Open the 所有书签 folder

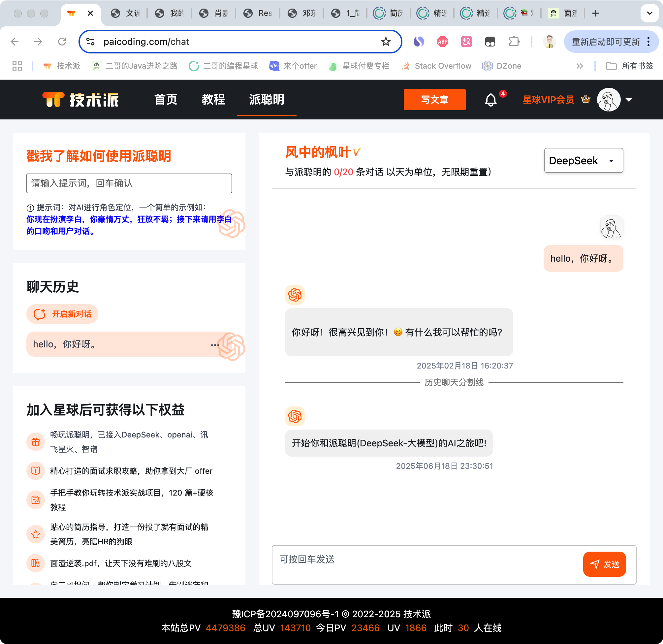click(630, 66)
